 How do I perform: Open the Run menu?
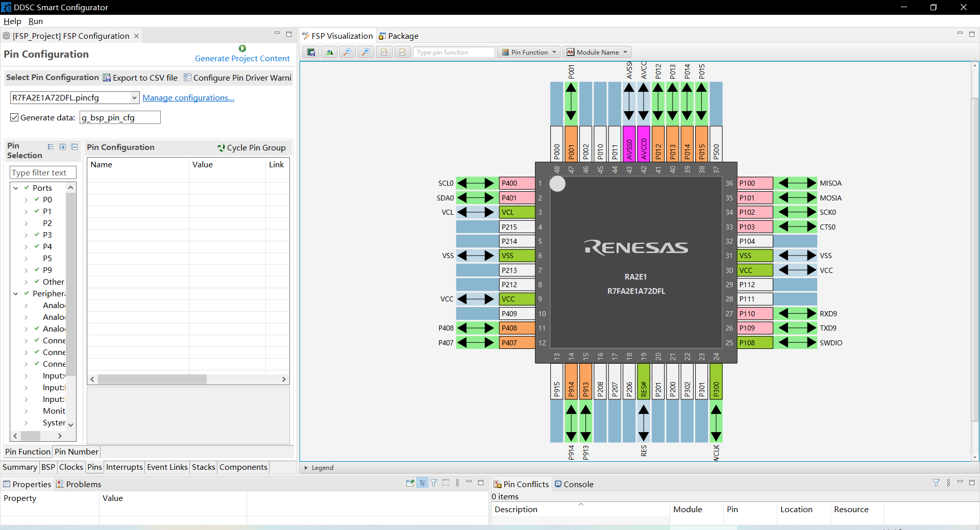(36, 21)
